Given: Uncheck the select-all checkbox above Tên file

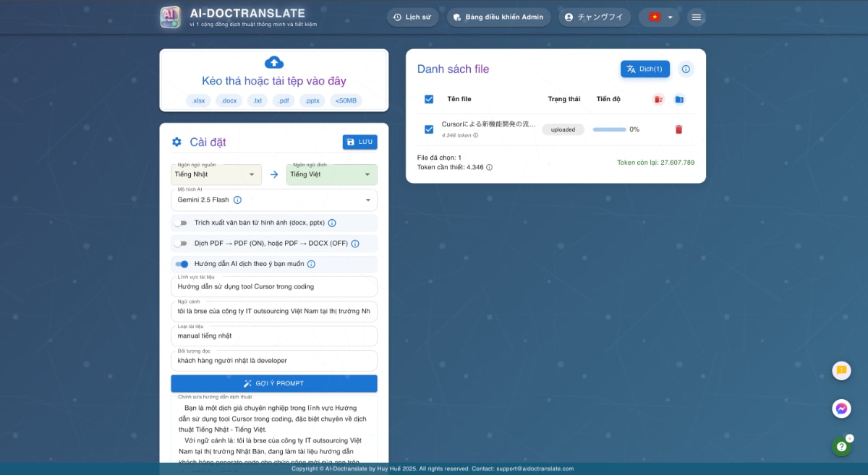Looking at the screenshot, I should [x=428, y=99].
